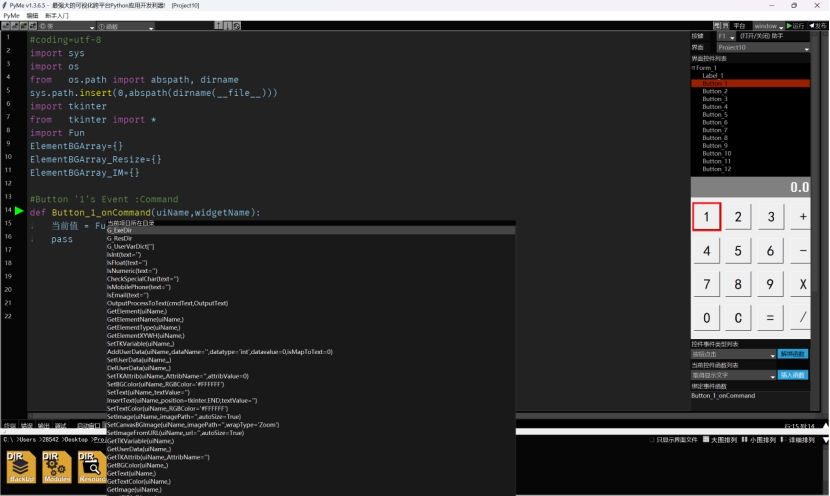830x496 pixels.
Task: Click the down arrow navigation icon in toolbar
Action: click(x=228, y=26)
